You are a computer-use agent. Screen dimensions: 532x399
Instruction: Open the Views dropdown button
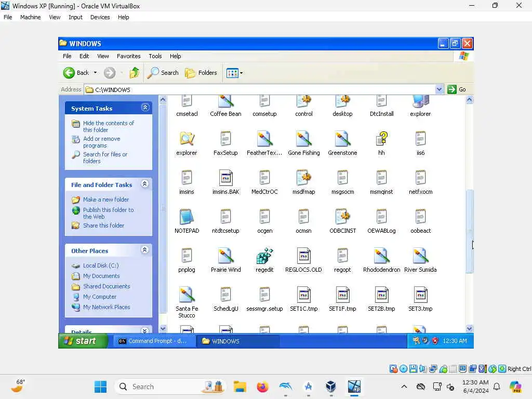click(x=234, y=73)
